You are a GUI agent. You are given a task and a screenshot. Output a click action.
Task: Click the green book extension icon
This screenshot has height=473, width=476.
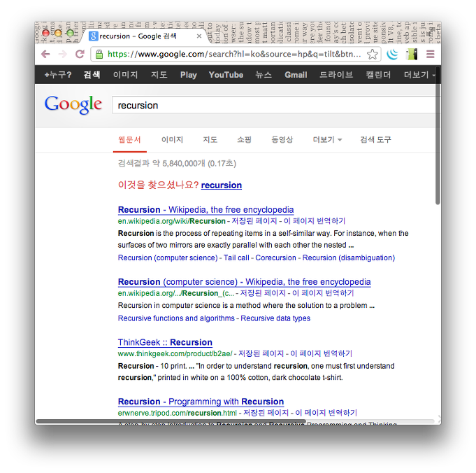click(x=412, y=55)
